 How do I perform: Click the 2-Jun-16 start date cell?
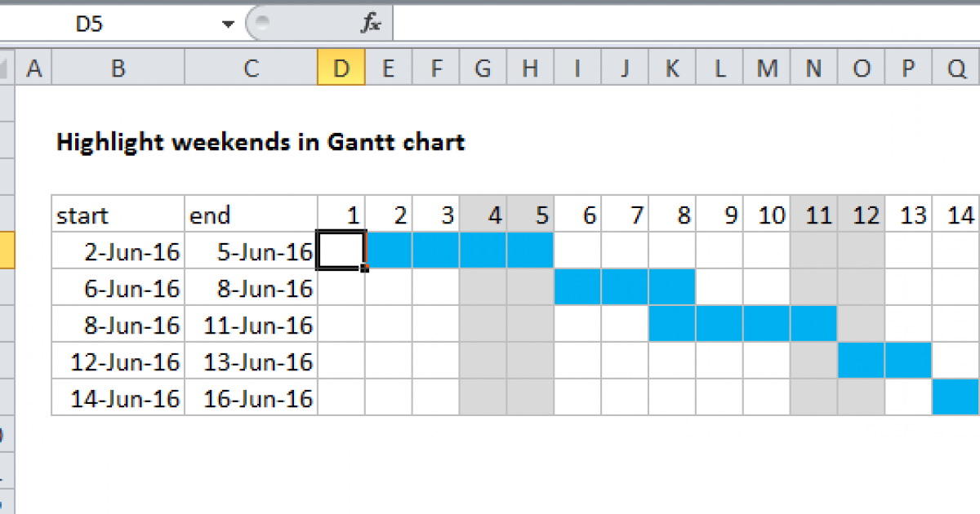[118, 252]
